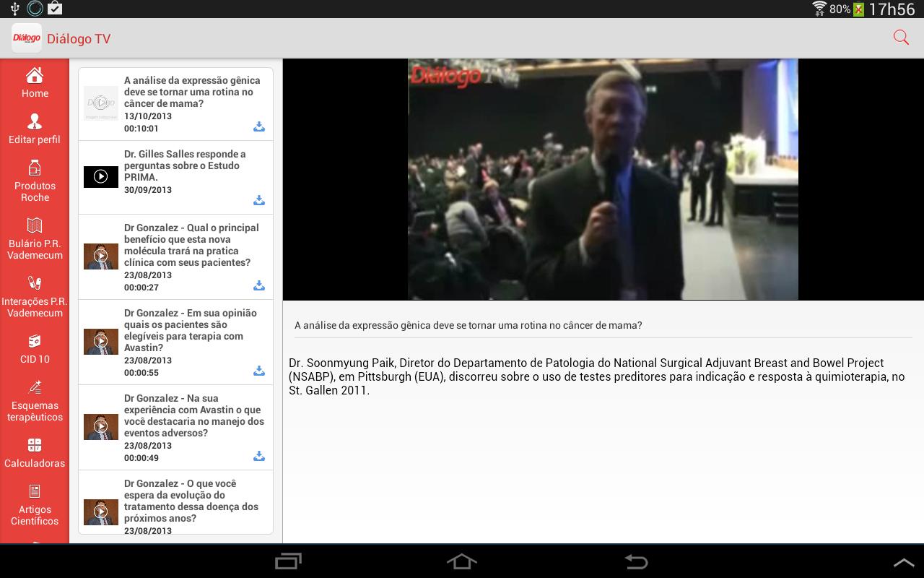Tap date 13/10/2013 in first item
Screen dimensions: 924x578
tap(148, 116)
